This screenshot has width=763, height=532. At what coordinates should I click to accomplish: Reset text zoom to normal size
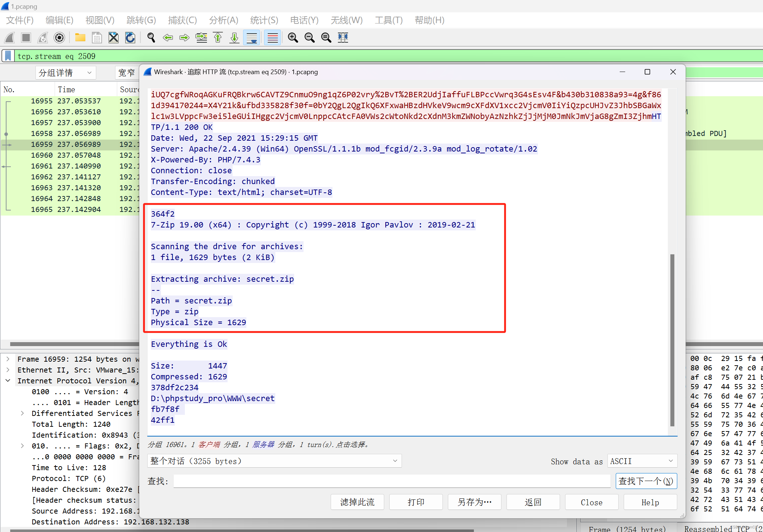pos(326,38)
